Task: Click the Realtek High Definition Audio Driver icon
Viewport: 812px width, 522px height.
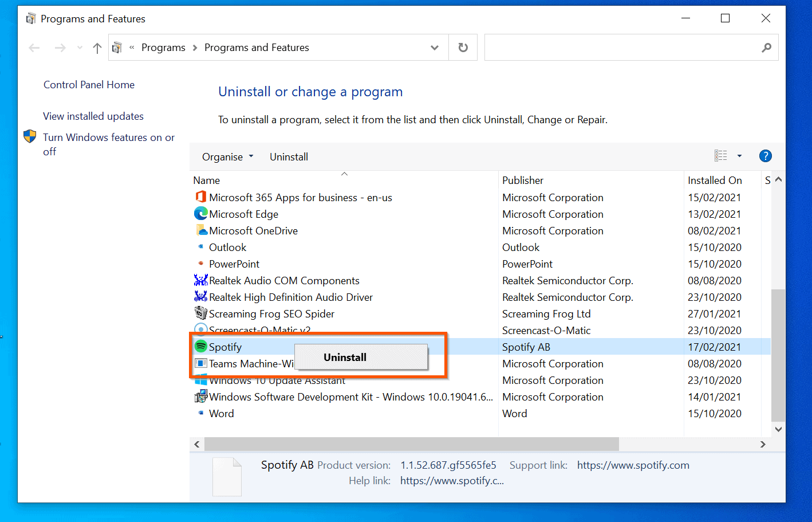Action: pyautogui.click(x=200, y=297)
